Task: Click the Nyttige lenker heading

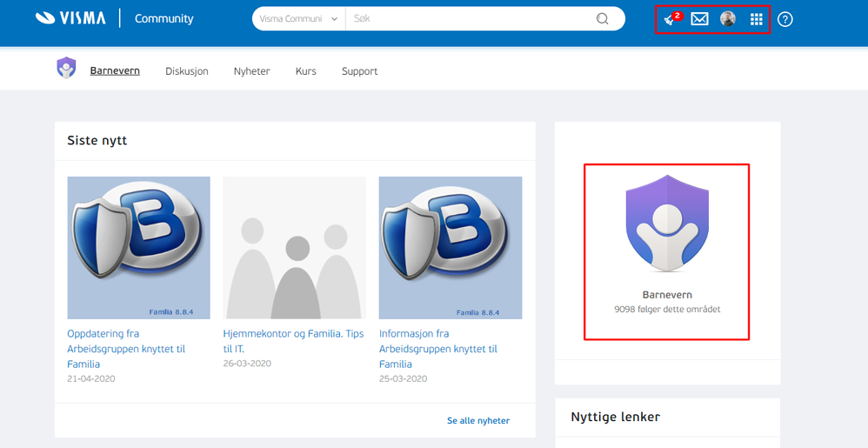Action: pyautogui.click(x=615, y=417)
